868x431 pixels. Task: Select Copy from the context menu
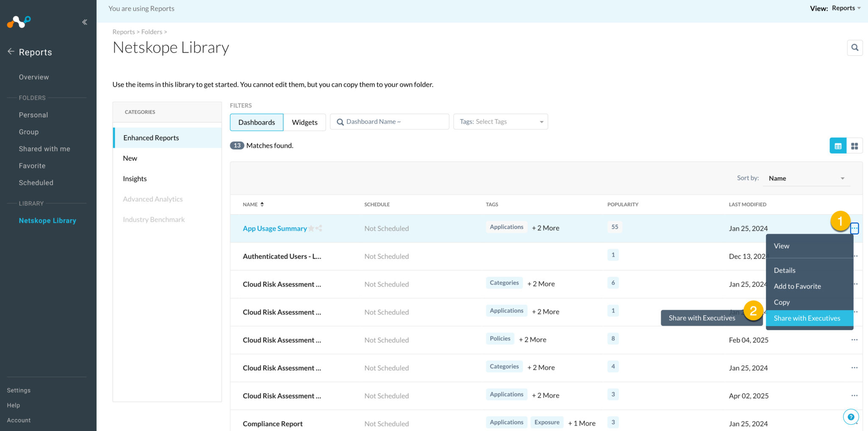coord(782,302)
